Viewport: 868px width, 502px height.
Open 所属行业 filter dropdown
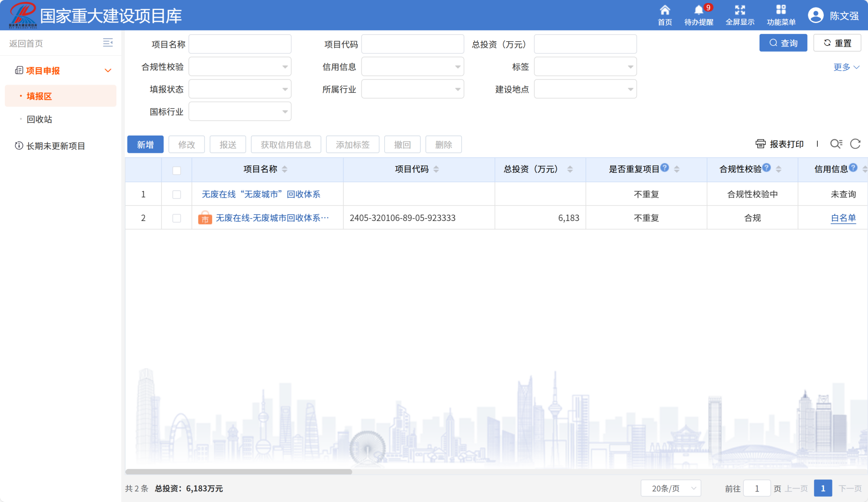click(413, 89)
